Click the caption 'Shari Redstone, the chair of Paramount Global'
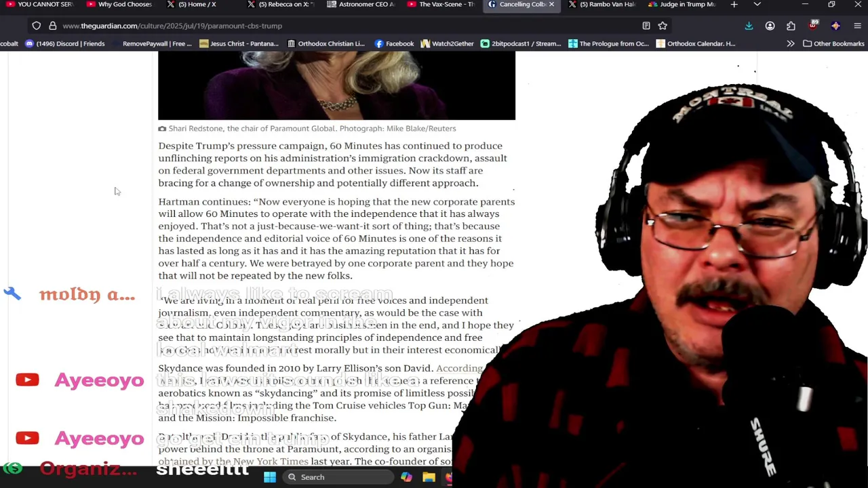 click(252, 129)
